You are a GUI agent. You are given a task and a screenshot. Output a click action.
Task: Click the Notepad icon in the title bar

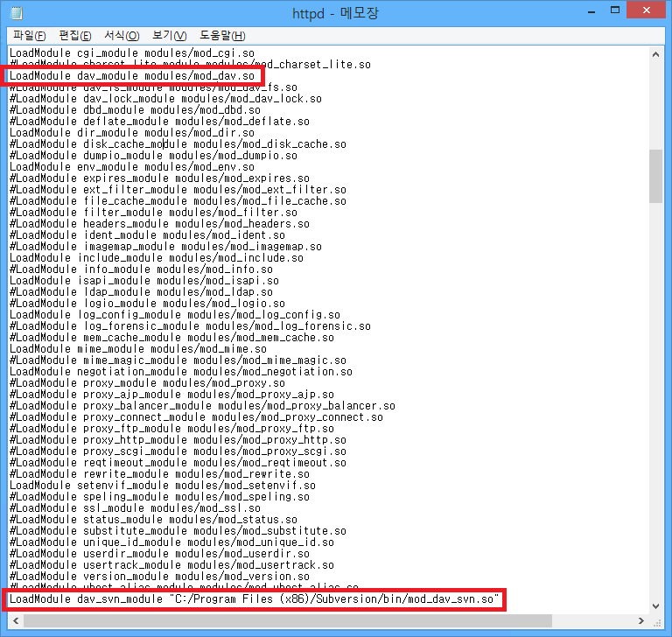click(x=17, y=14)
